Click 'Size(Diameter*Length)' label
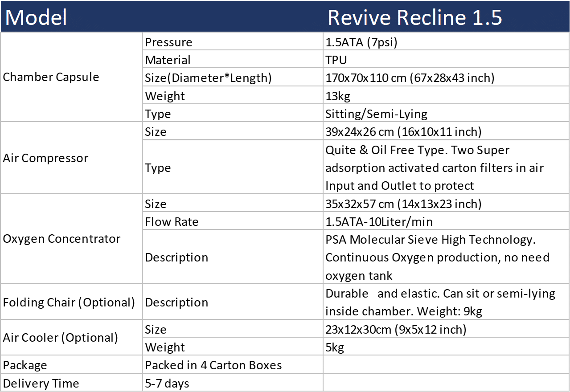 (208, 78)
